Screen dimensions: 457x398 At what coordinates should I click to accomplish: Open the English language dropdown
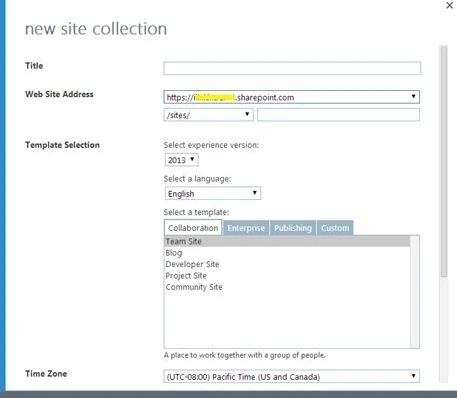213,193
